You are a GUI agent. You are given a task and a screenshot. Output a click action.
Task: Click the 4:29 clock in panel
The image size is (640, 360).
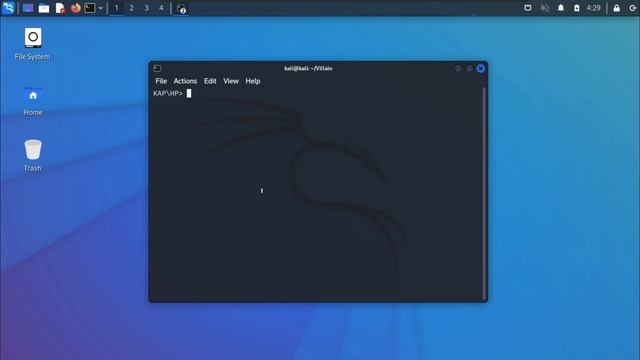point(593,8)
